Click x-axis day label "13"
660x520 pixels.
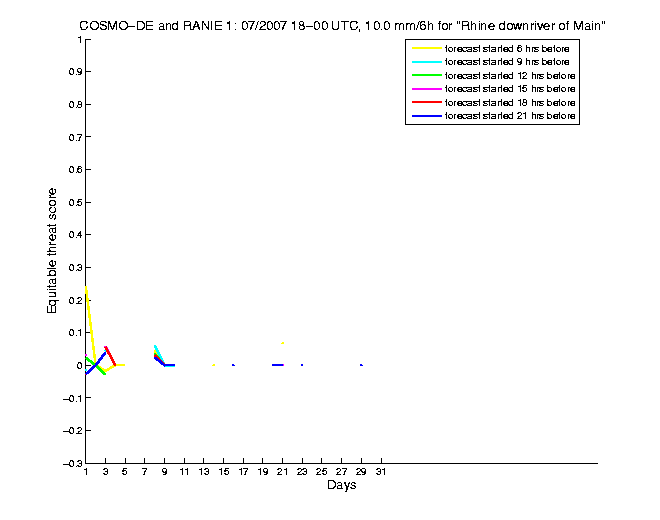[x=204, y=472]
